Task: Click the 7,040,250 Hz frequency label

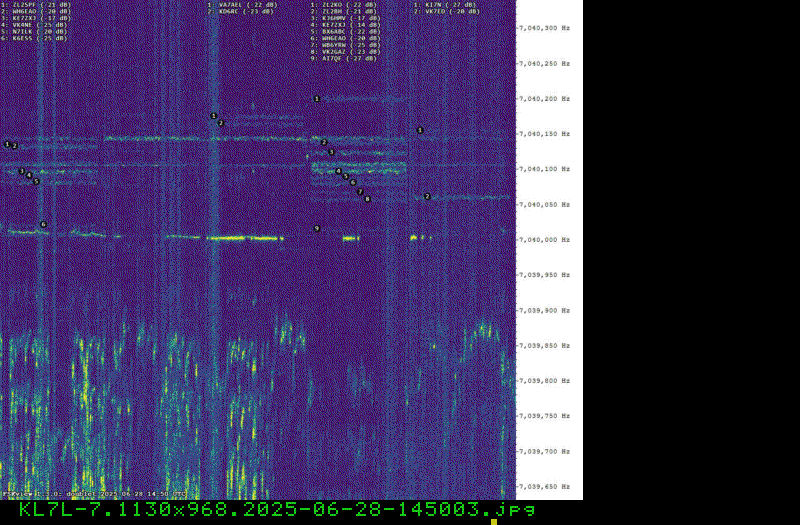Action: tap(544, 64)
